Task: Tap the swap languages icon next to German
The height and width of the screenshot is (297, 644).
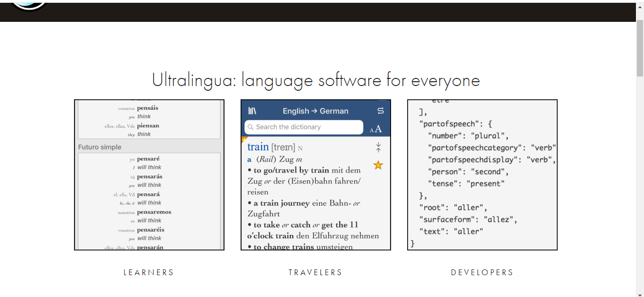Action: pos(380,111)
